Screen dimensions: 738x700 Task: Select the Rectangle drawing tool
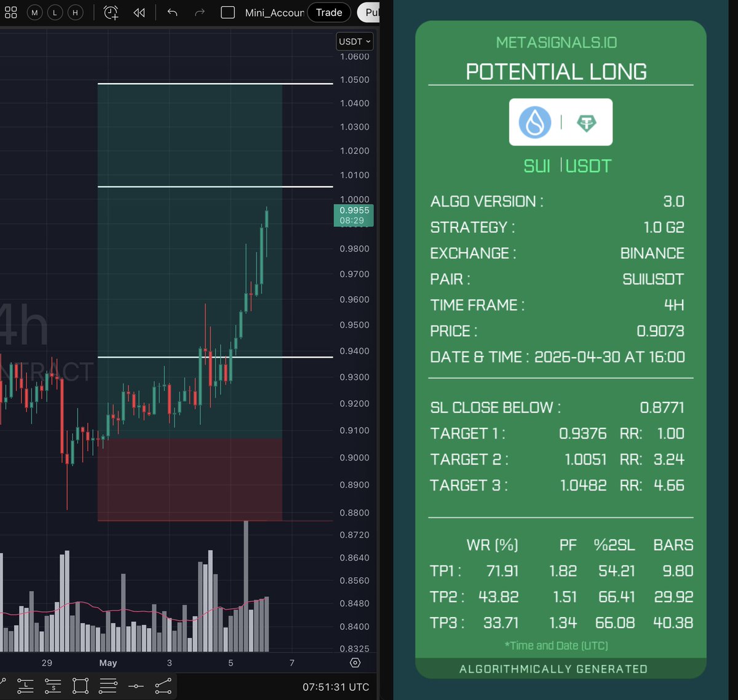click(81, 686)
